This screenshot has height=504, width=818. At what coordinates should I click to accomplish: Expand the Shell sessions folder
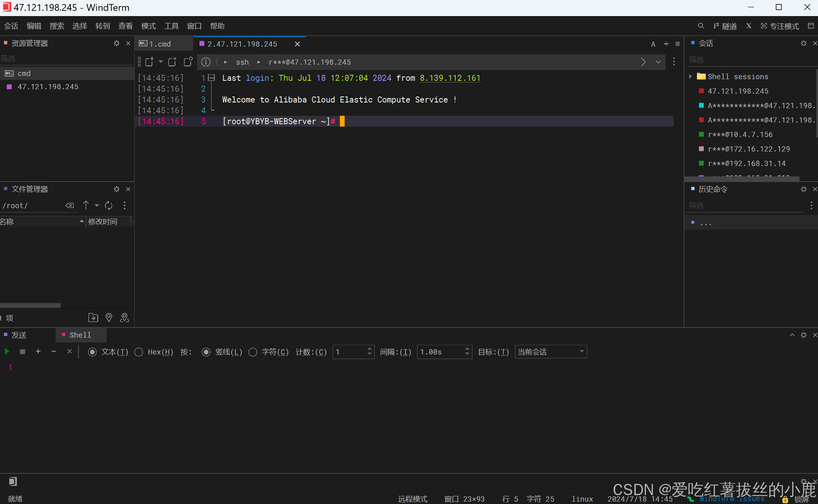click(691, 76)
